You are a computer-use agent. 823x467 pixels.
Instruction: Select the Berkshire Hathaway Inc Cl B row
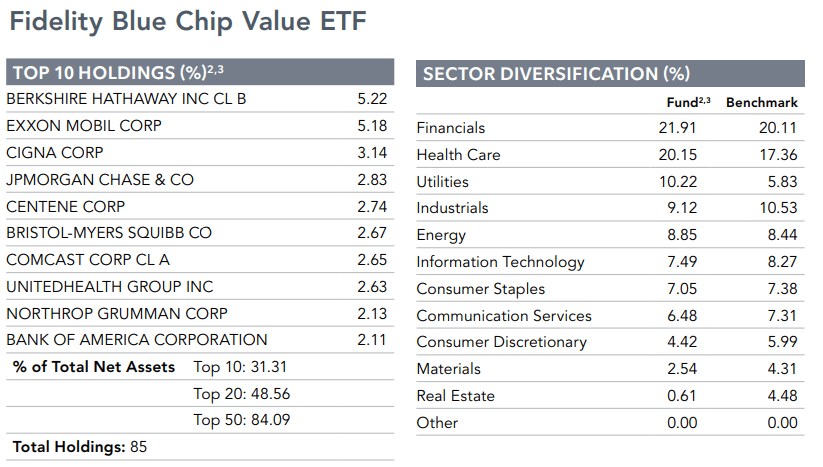(x=126, y=99)
